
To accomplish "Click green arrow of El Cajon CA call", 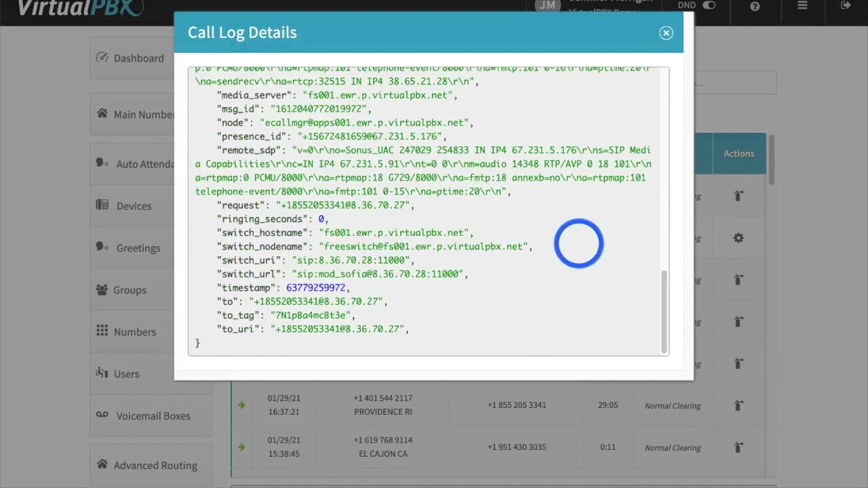I will click(x=241, y=447).
